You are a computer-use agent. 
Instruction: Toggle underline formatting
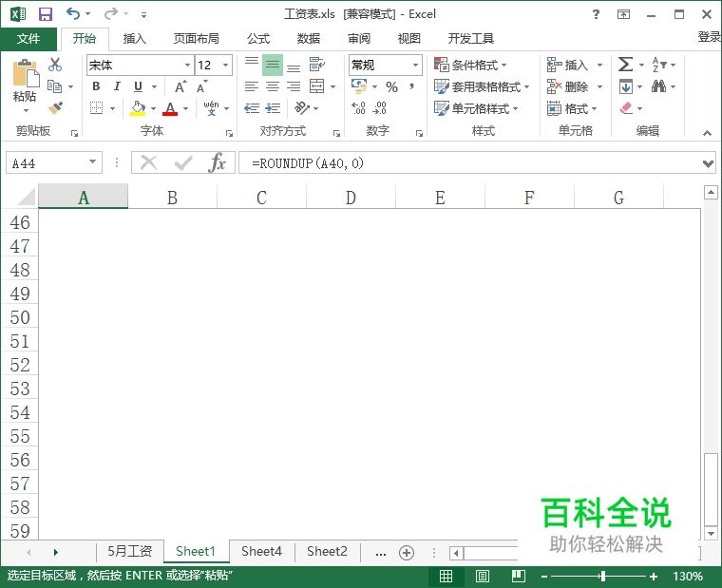click(138, 86)
